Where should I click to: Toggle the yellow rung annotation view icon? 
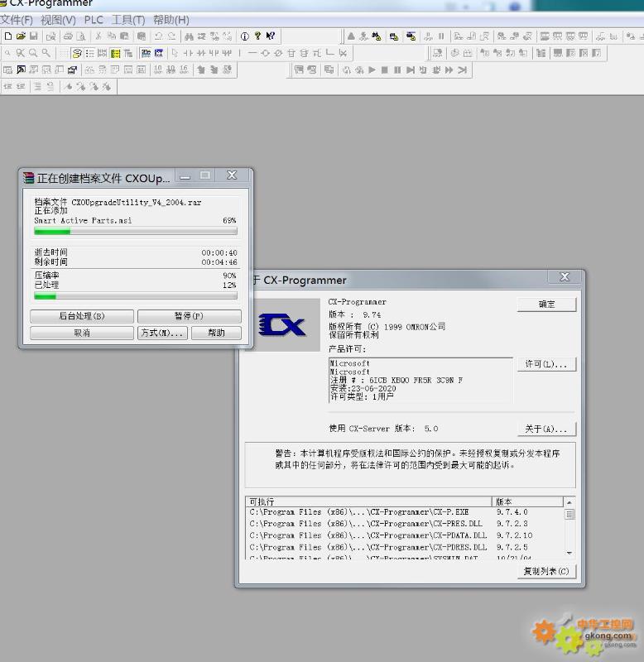click(115, 53)
